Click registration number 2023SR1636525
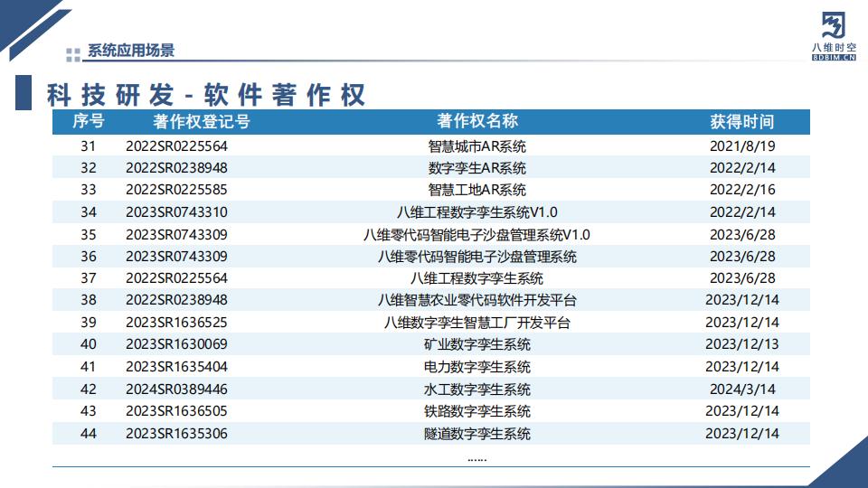Image resolution: width=868 pixels, height=488 pixels. [x=176, y=322]
